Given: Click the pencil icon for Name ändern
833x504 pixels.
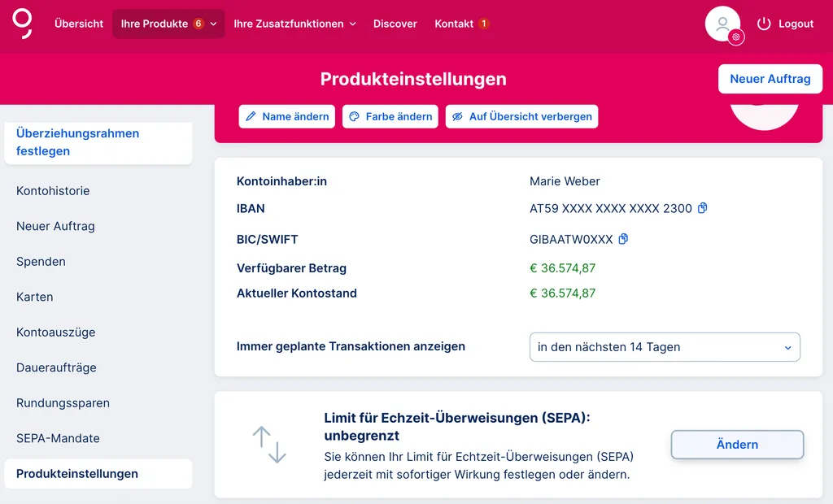Looking at the screenshot, I should pos(251,116).
